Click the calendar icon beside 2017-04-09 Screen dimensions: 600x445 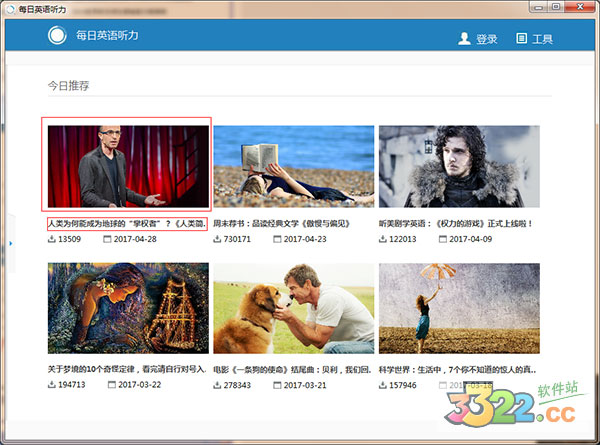tap(443, 239)
